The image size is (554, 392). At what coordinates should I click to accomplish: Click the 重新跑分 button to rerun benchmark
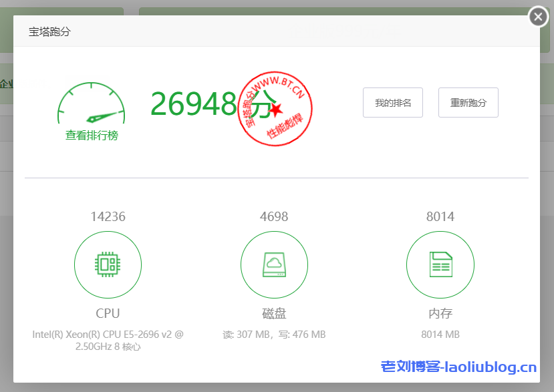coord(468,103)
